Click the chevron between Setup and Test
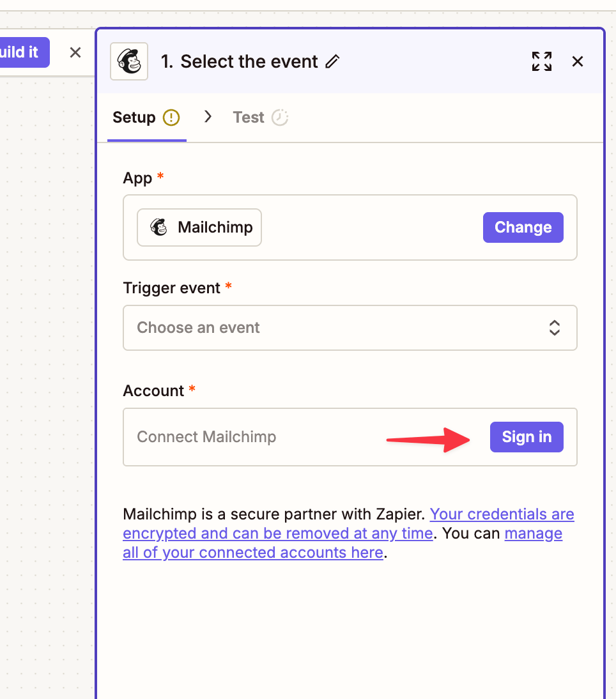The height and width of the screenshot is (699, 616). point(208,117)
